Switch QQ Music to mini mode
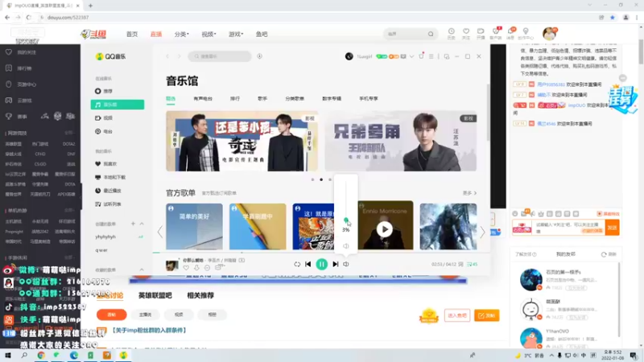644x362 pixels. [447, 56]
